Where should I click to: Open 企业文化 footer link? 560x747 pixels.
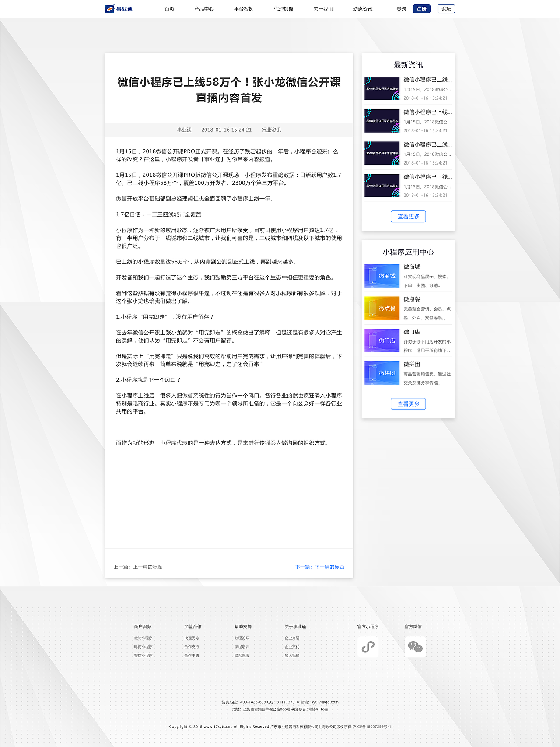pos(292,647)
